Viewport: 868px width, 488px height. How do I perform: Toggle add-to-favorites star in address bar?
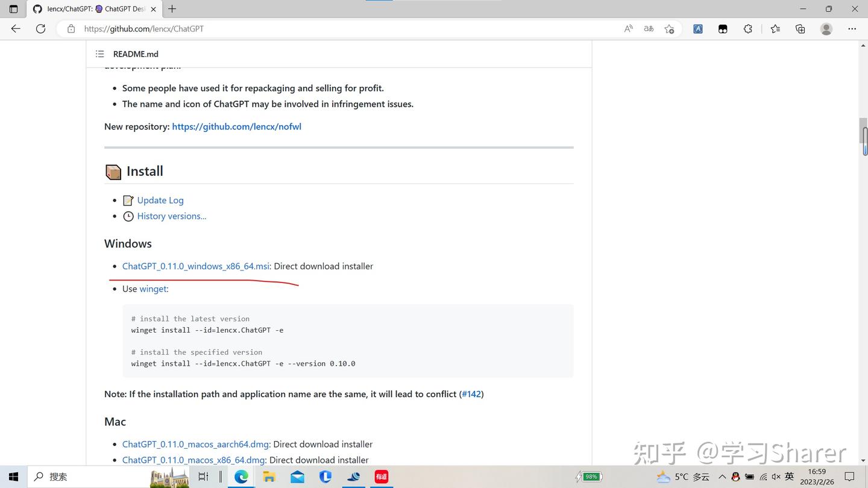tap(669, 28)
